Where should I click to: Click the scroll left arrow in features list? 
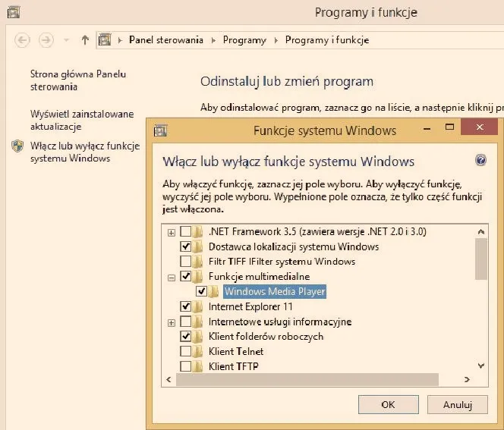(x=169, y=380)
